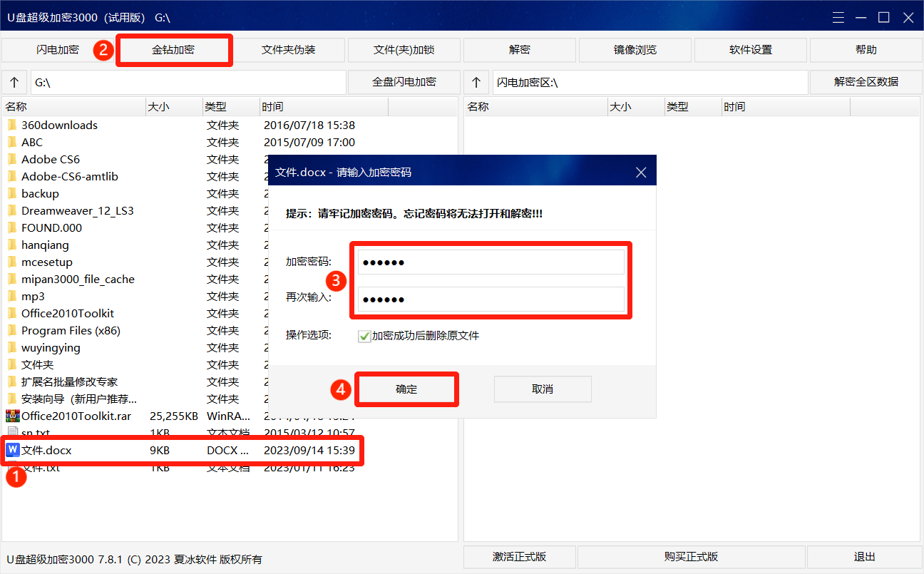
Task: Close the password dialog with the X icon
Action: tap(640, 170)
